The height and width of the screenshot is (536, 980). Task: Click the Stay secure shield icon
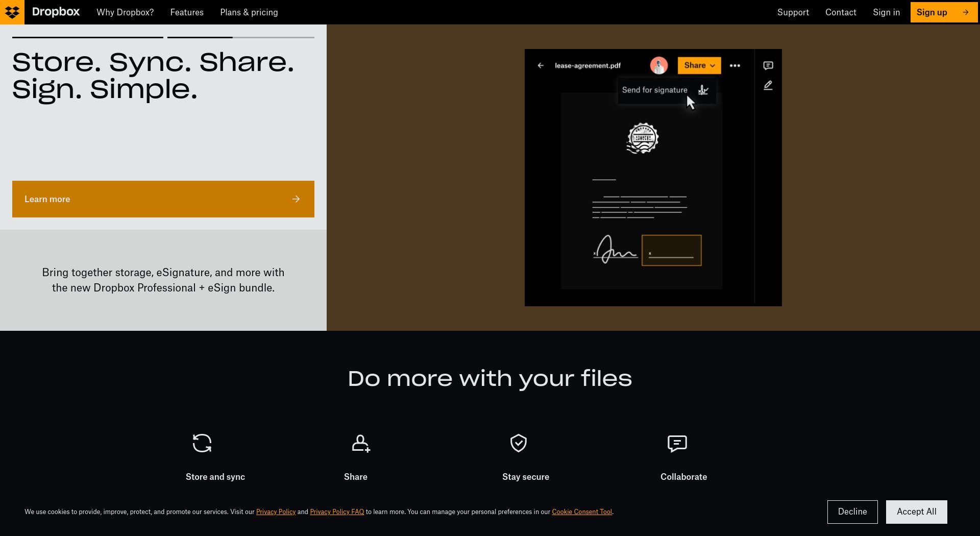click(x=519, y=443)
